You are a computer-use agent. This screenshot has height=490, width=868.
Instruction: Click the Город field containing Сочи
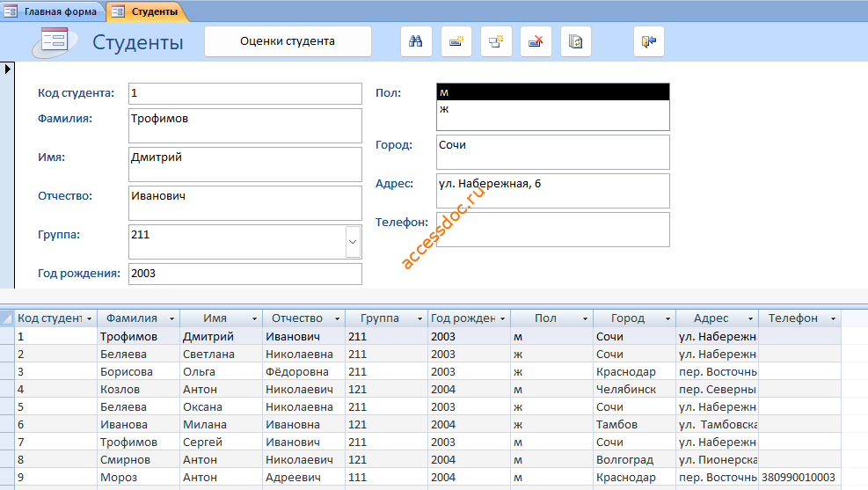tap(552, 152)
